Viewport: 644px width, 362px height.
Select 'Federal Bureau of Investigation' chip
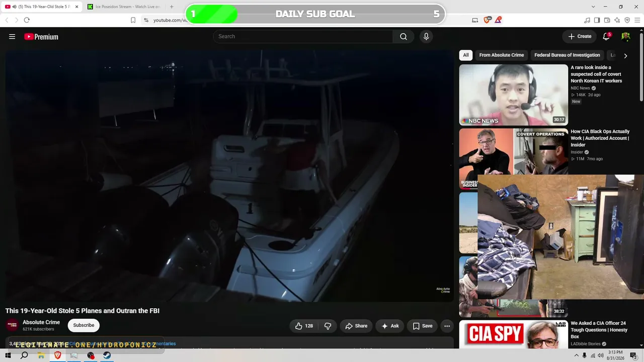click(x=567, y=55)
